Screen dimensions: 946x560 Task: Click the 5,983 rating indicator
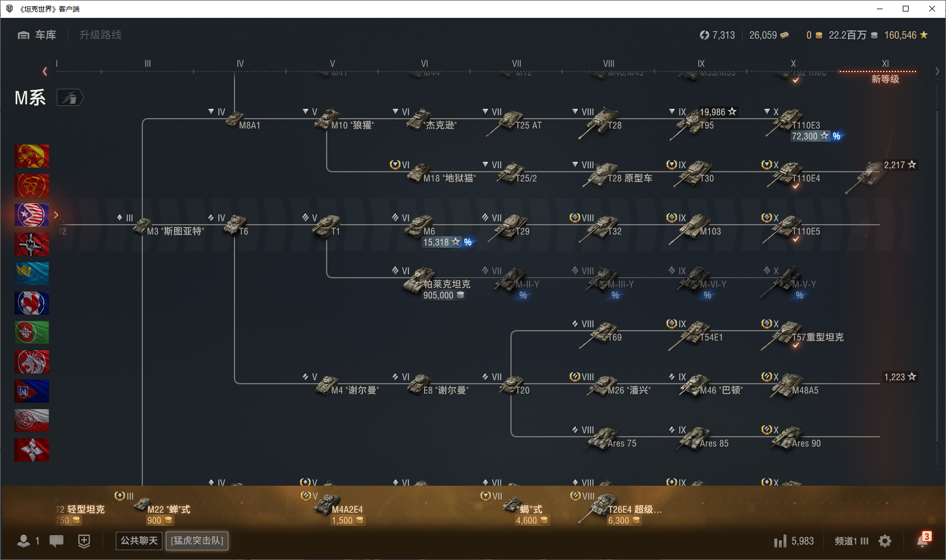[794, 541]
